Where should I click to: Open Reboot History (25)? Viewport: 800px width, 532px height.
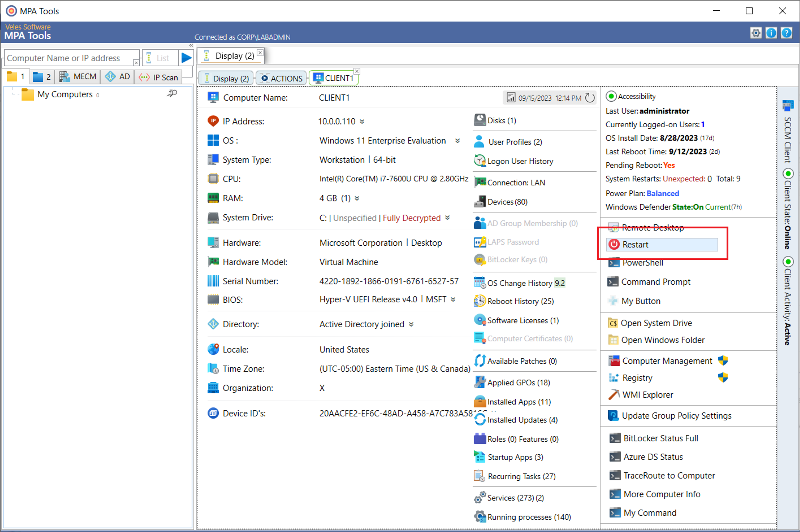[514, 301]
